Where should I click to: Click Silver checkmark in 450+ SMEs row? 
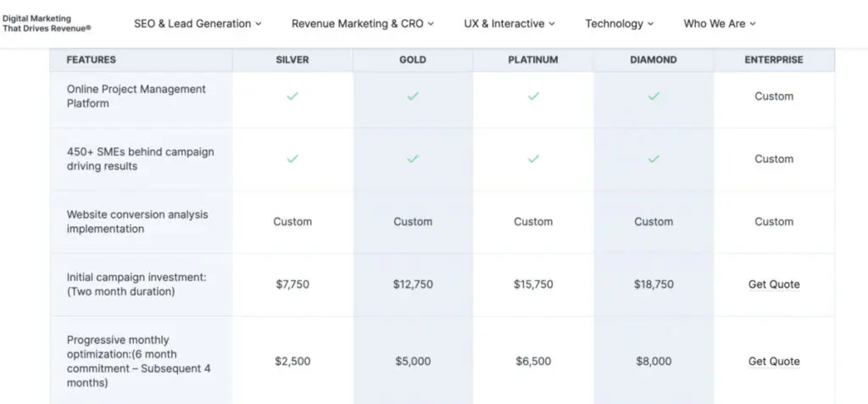pyautogui.click(x=292, y=159)
